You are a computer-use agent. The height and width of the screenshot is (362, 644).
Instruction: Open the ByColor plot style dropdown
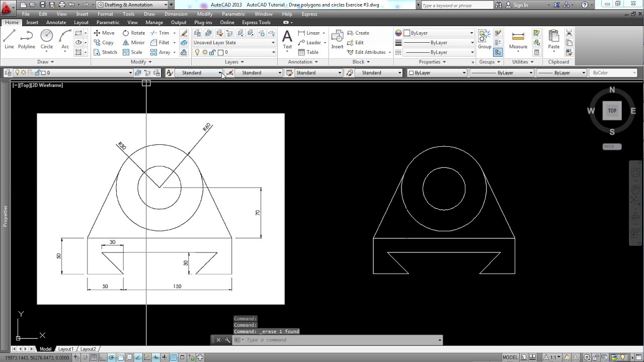[x=614, y=73]
